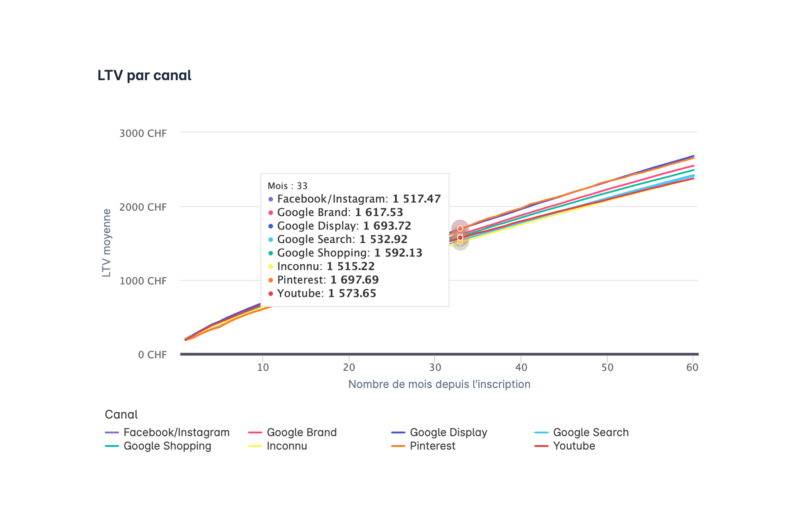Viewport: 798px width, 532px height.
Task: Click the orange Pinterest data point marker
Action: (x=460, y=229)
